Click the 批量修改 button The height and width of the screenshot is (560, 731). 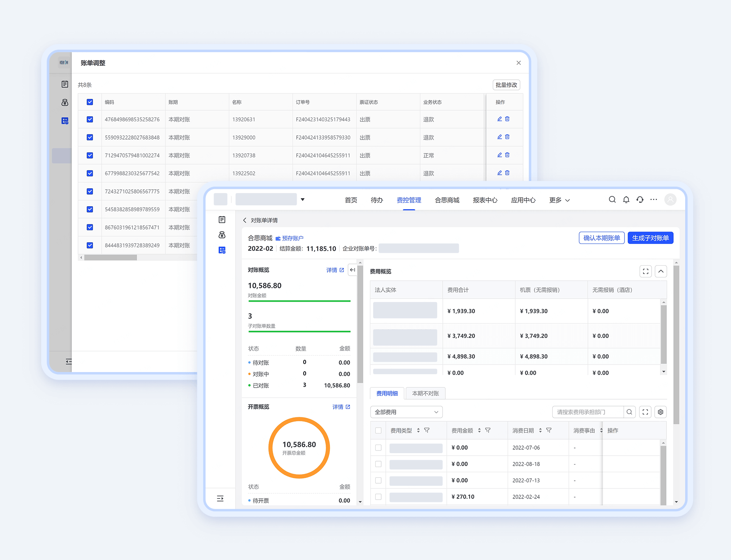pos(506,85)
